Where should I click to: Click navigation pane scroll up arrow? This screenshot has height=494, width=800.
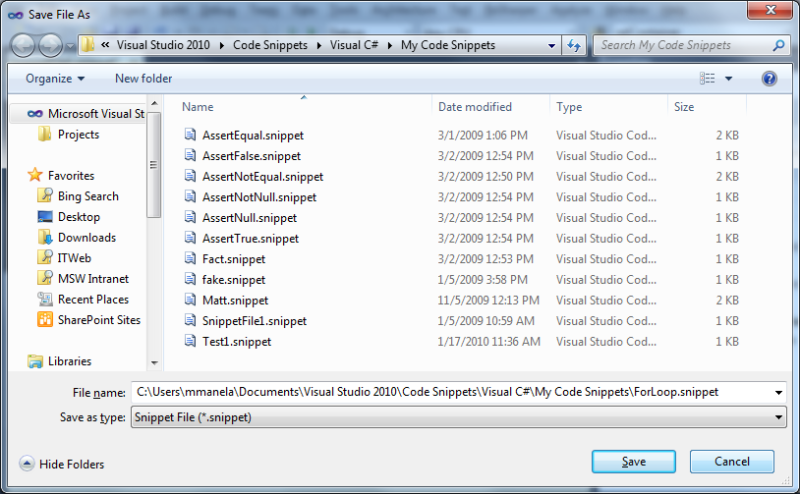154,104
